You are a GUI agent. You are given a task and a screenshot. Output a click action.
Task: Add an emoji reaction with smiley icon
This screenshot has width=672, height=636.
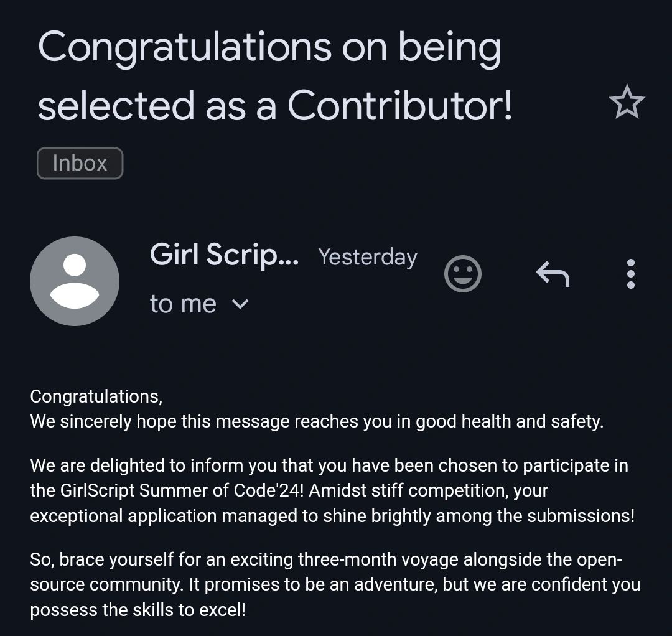pyautogui.click(x=463, y=274)
